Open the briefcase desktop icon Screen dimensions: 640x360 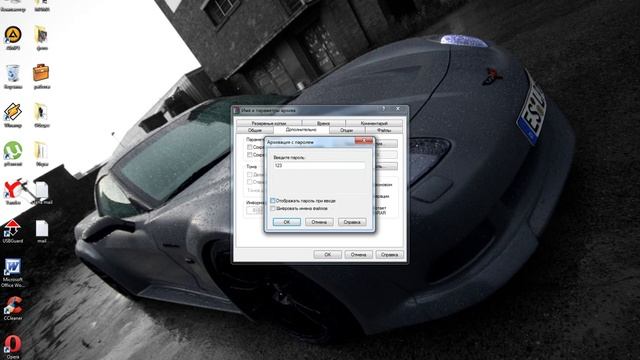[41, 76]
